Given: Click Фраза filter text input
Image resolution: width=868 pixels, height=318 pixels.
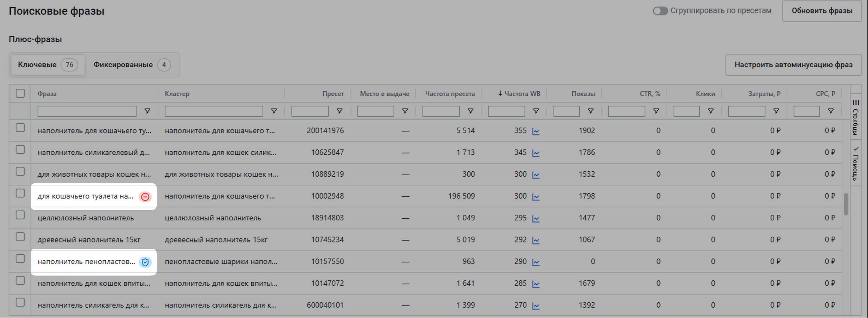Looking at the screenshot, I should coord(87,111).
